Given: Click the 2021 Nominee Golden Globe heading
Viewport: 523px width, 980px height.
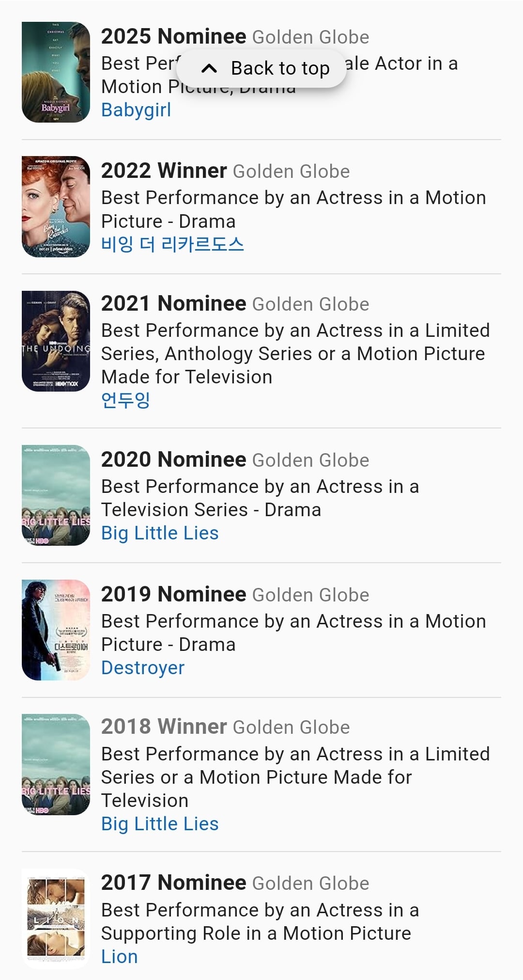Looking at the screenshot, I should pyautogui.click(x=235, y=303).
